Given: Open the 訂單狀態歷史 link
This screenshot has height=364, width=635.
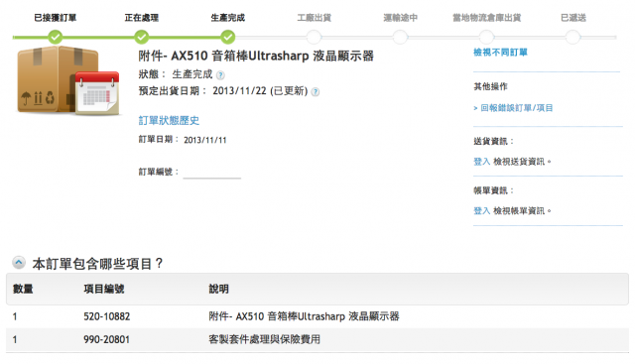Looking at the screenshot, I should coord(169,120).
